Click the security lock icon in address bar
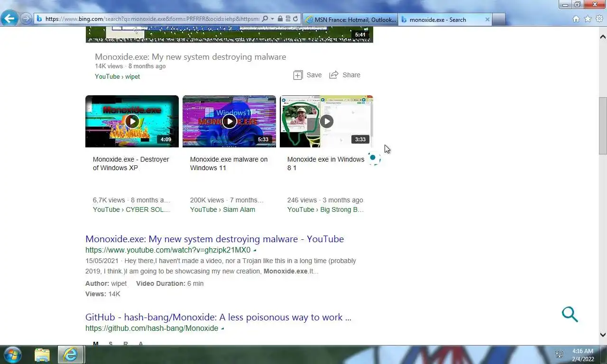 coord(280,19)
